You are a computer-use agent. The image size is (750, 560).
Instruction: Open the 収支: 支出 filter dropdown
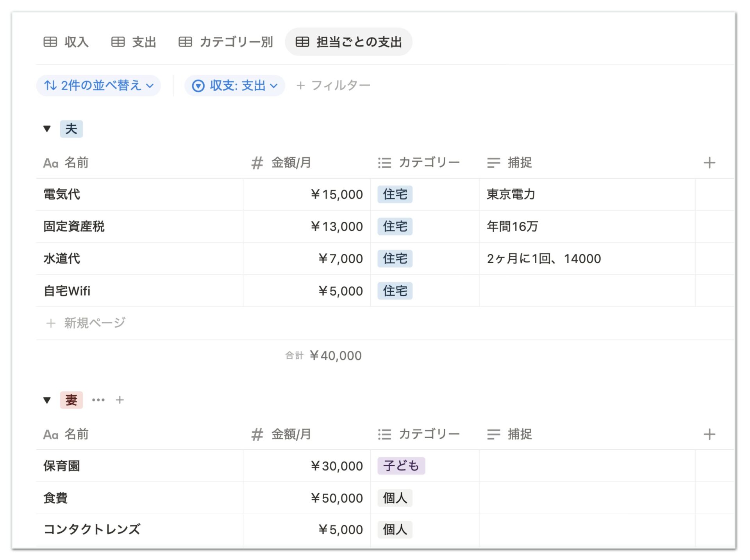[x=235, y=86]
